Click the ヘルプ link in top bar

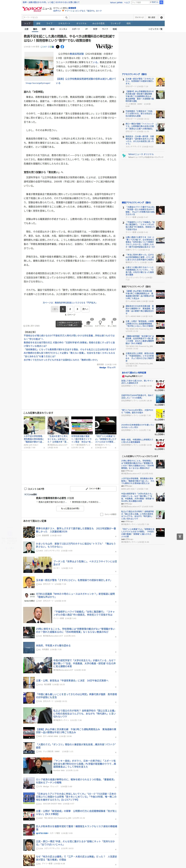click(127, 2)
